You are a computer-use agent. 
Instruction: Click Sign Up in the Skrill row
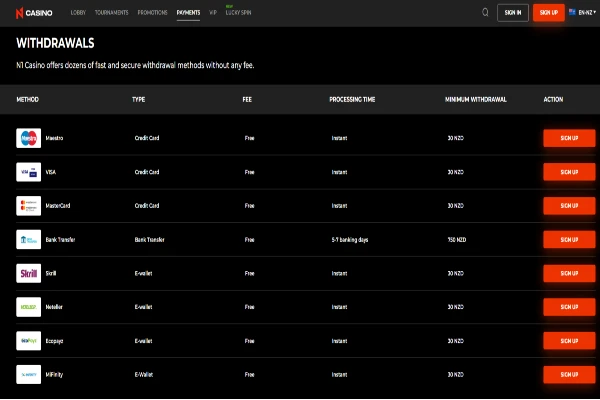[x=569, y=274]
